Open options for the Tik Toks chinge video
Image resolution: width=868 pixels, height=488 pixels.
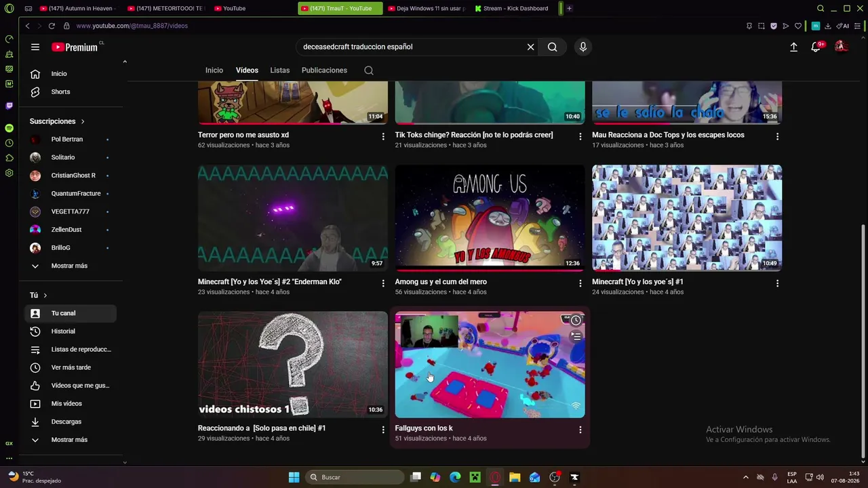tap(580, 136)
